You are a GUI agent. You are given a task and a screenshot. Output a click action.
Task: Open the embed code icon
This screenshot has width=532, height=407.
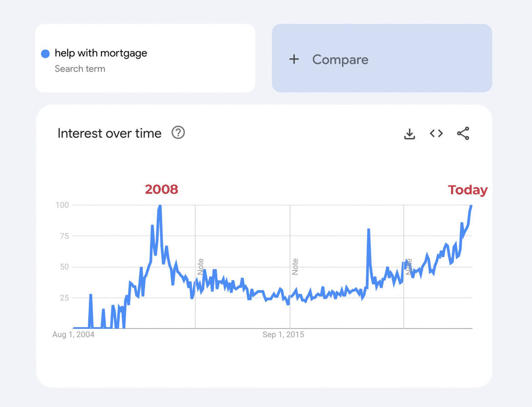point(436,134)
